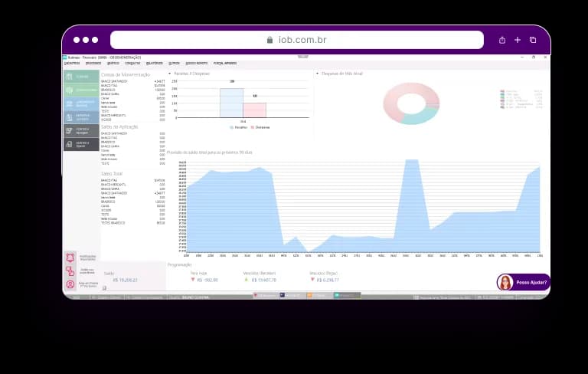Click the browser share icon

[x=502, y=40]
